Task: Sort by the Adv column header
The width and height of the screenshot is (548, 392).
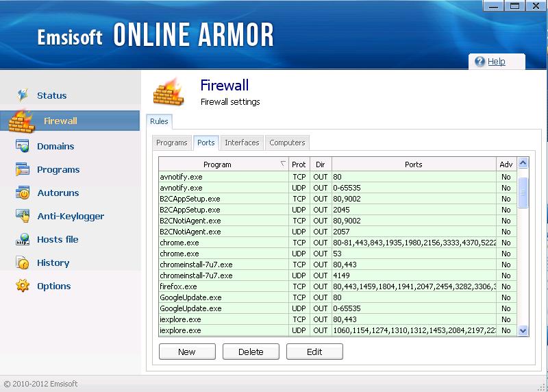Action: coord(506,164)
